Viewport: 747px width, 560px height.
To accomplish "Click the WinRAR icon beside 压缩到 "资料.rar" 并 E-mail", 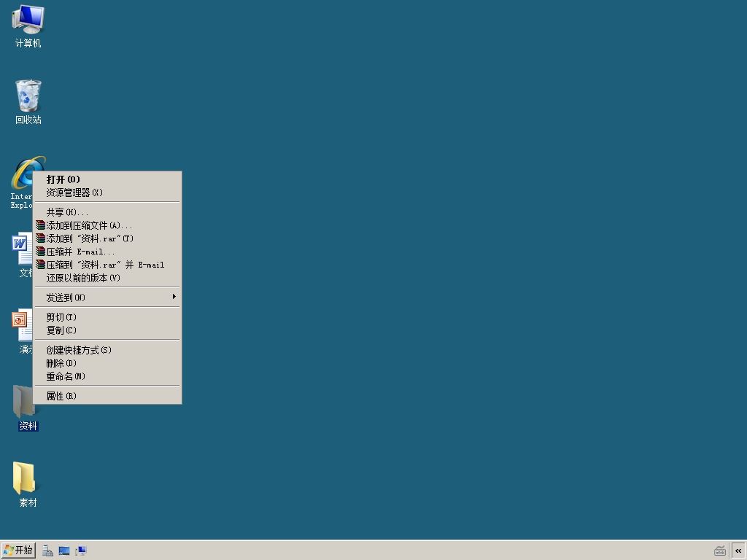I will tap(41, 264).
